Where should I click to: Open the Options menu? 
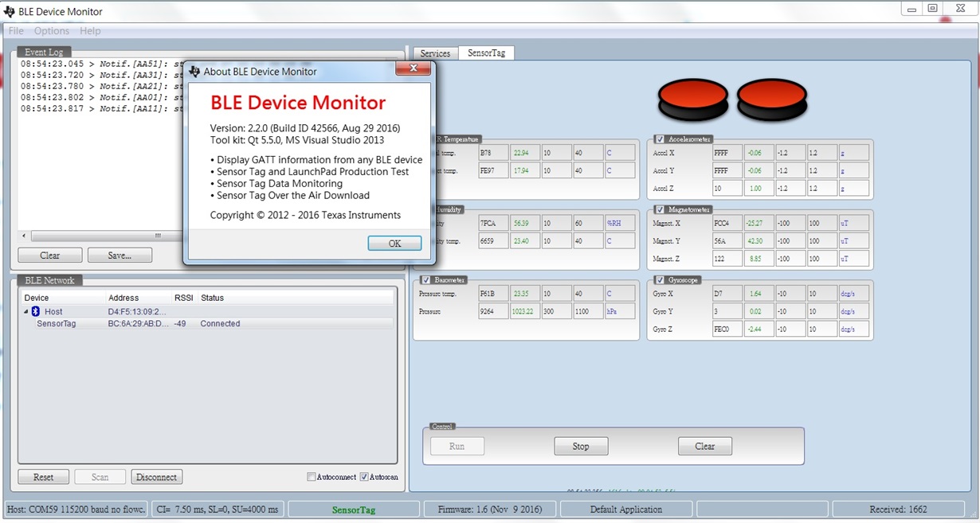pos(52,31)
